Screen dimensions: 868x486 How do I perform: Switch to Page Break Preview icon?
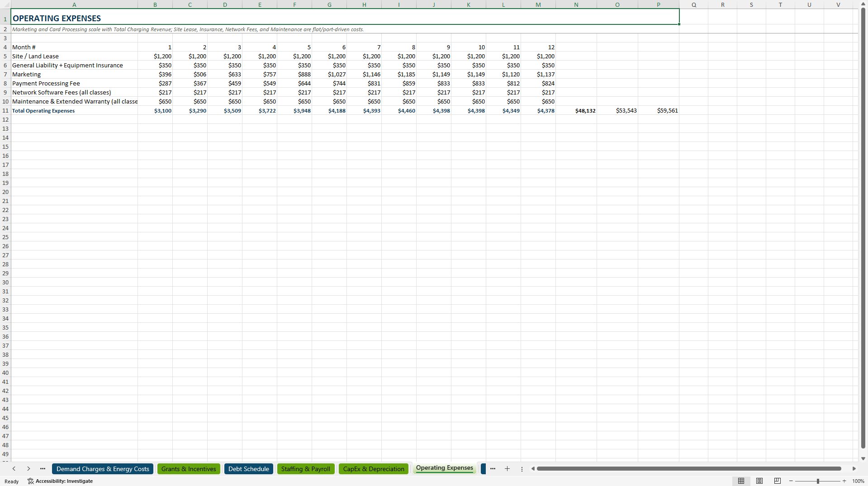[x=778, y=481]
